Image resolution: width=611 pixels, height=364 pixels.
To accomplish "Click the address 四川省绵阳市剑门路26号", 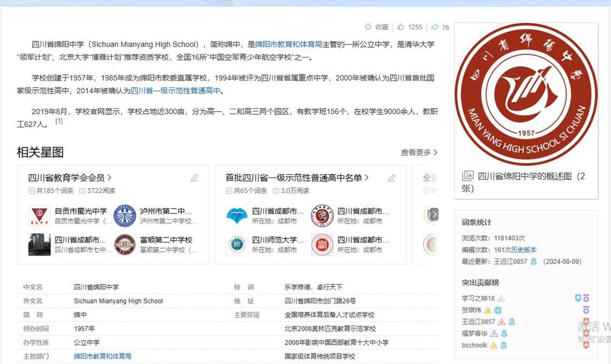I will click(x=320, y=301).
